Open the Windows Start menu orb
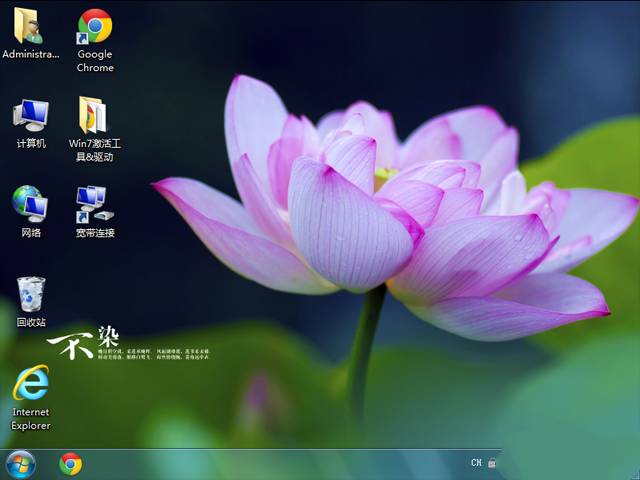The height and width of the screenshot is (480, 640). click(20, 464)
